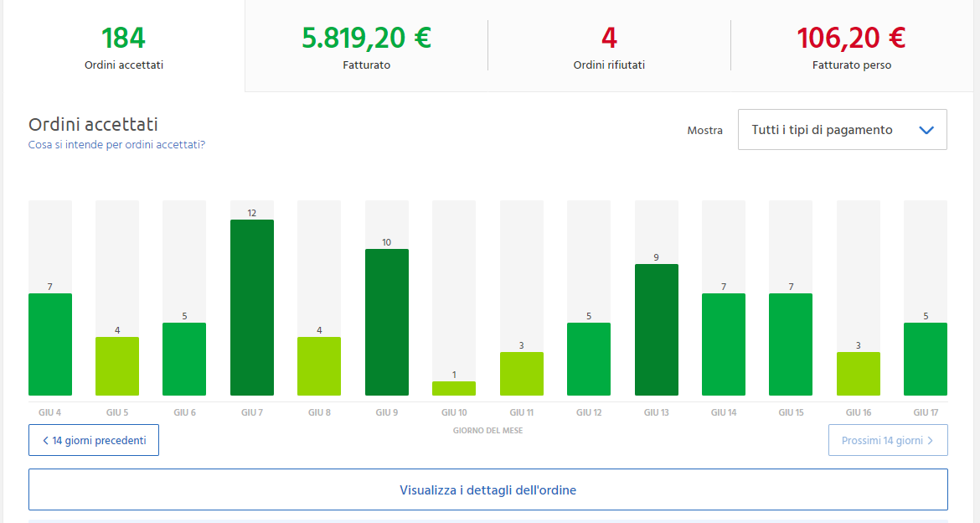Image resolution: width=980 pixels, height=523 pixels.
Task: Click the Prossimi 14 giorni button
Action: tap(887, 440)
